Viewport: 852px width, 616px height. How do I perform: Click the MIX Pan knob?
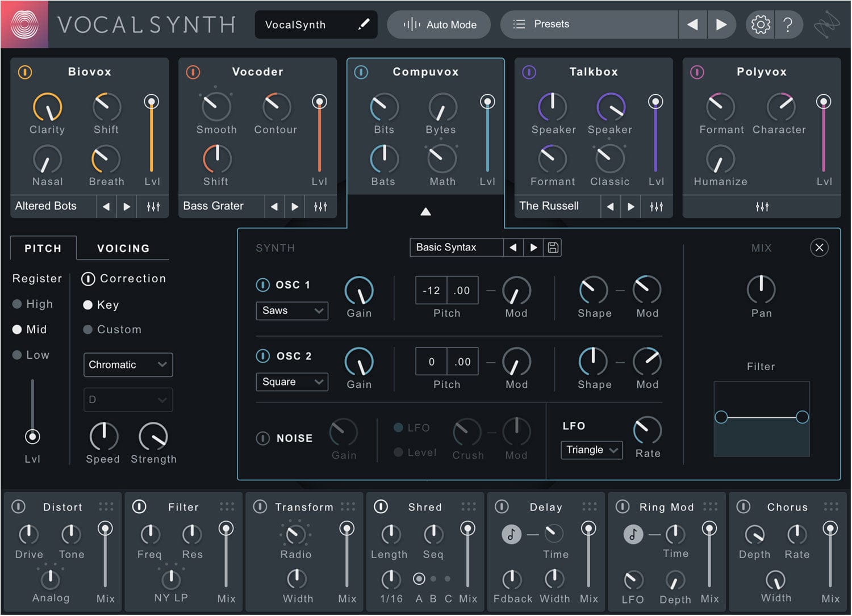(x=761, y=289)
